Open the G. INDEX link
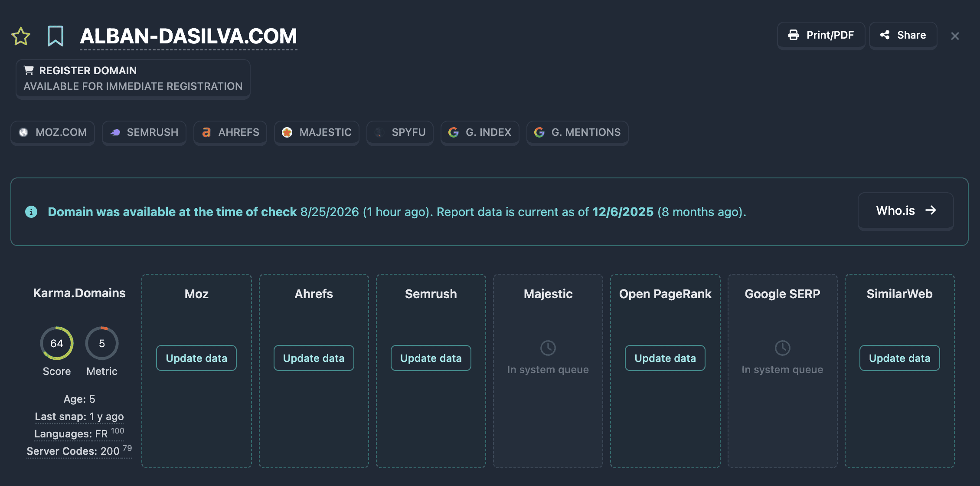 480,133
